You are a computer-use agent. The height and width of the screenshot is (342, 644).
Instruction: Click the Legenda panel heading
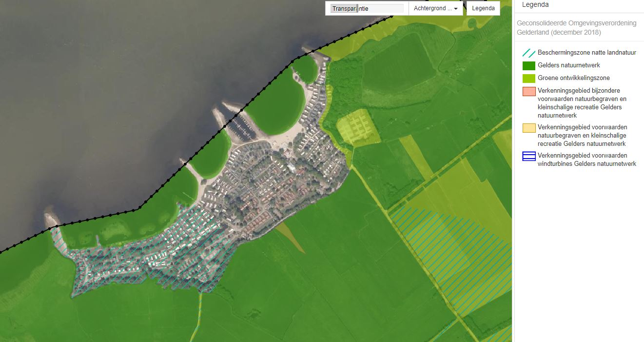[535, 5]
